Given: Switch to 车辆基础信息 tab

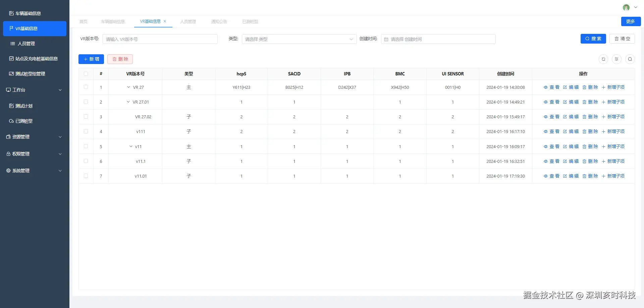Looking at the screenshot, I should click(x=113, y=21).
